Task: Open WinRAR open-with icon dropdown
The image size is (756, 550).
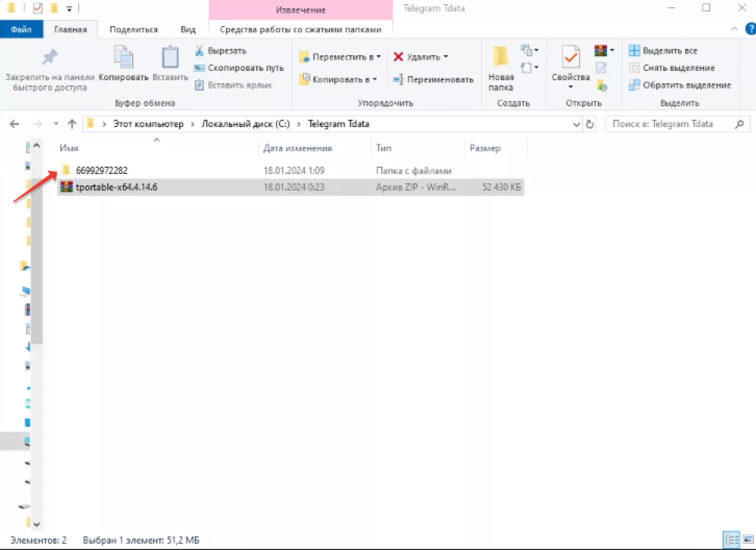Action: [x=604, y=50]
